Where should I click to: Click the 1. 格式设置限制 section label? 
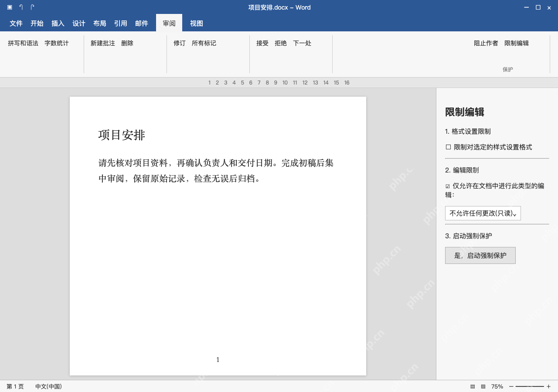468,132
